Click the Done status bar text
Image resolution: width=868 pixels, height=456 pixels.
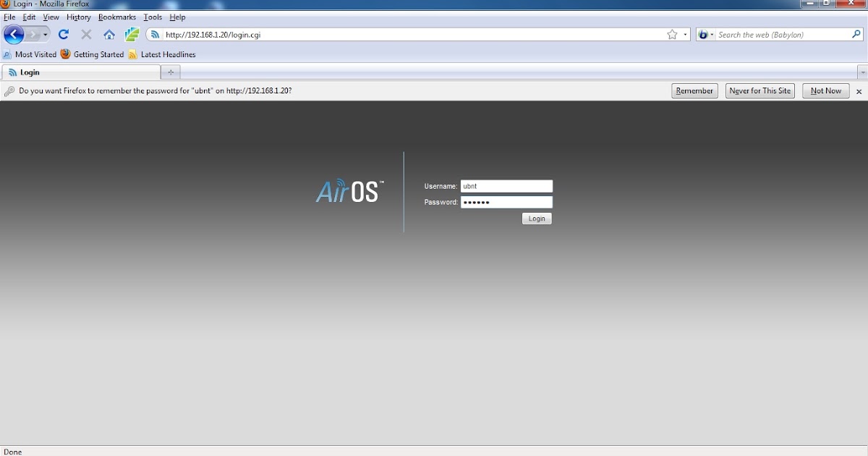[x=13, y=452]
